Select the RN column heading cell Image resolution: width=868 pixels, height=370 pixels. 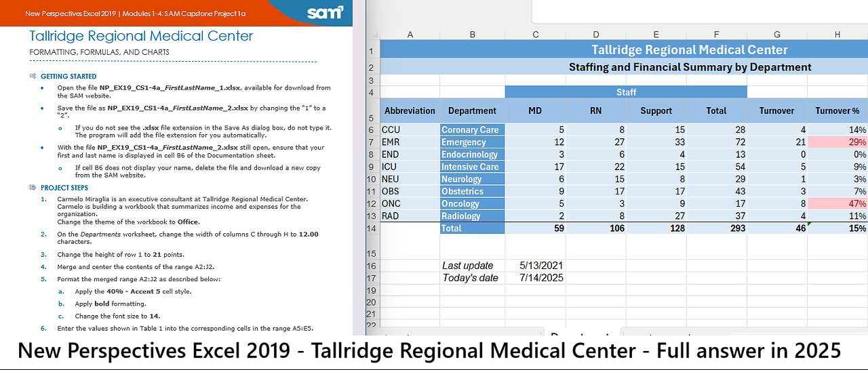595,110
